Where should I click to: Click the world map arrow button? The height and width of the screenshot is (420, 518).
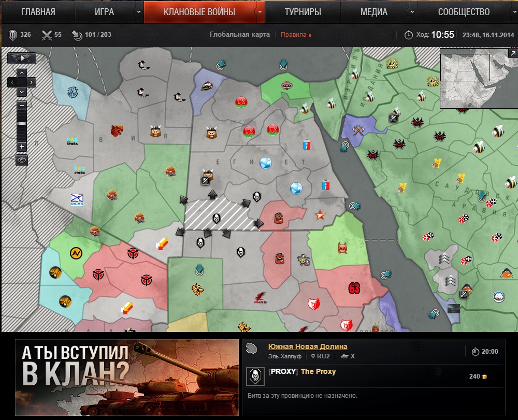[x=21, y=59]
